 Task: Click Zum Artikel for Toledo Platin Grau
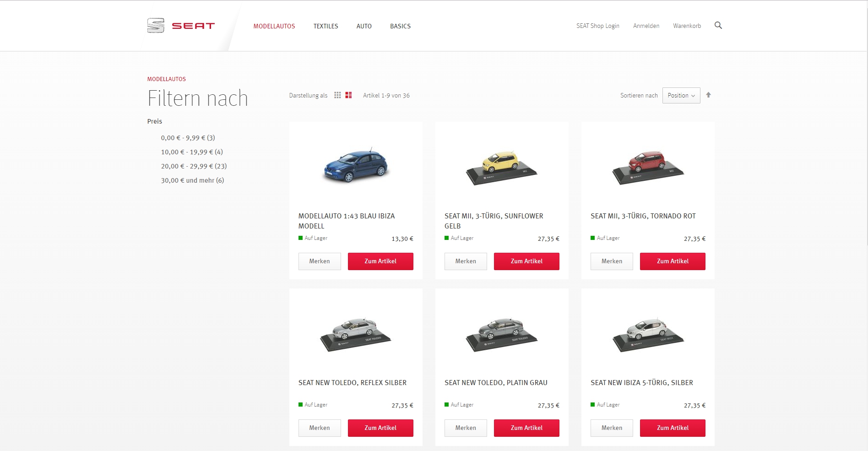pos(526,428)
